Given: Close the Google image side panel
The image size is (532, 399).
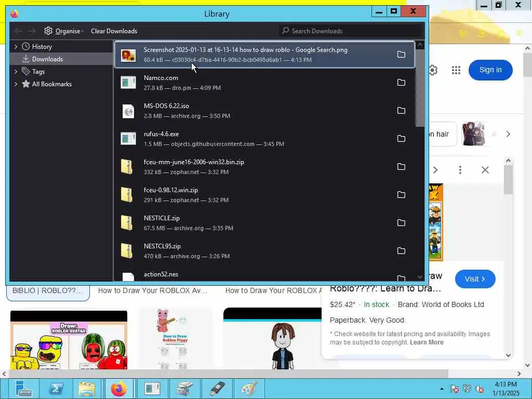Looking at the screenshot, I should 485,170.
